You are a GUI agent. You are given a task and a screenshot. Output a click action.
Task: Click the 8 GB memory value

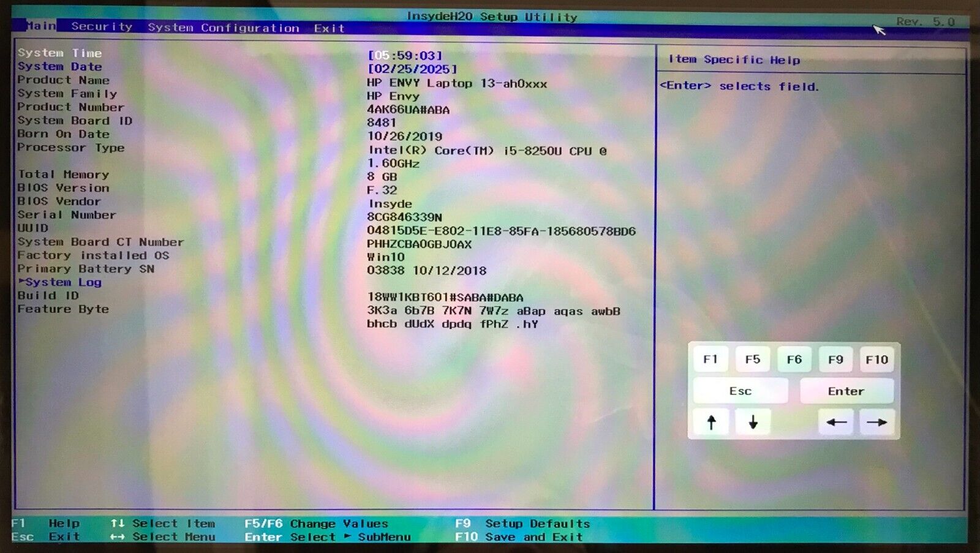point(382,177)
